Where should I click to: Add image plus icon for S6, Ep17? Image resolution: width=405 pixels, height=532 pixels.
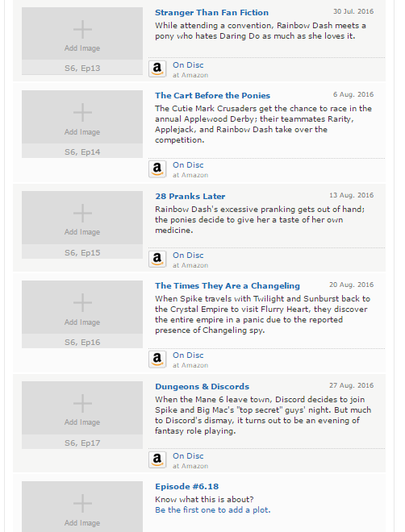(x=82, y=403)
